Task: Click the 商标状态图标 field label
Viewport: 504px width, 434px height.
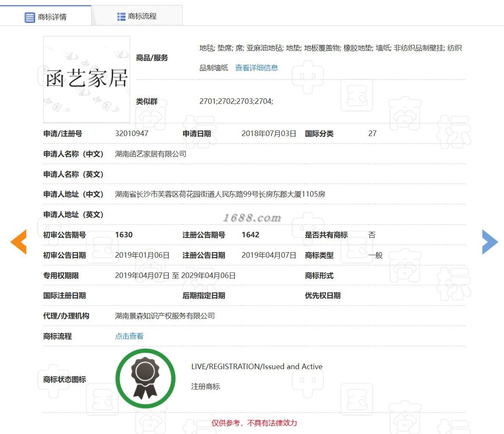Action: pyautogui.click(x=64, y=379)
